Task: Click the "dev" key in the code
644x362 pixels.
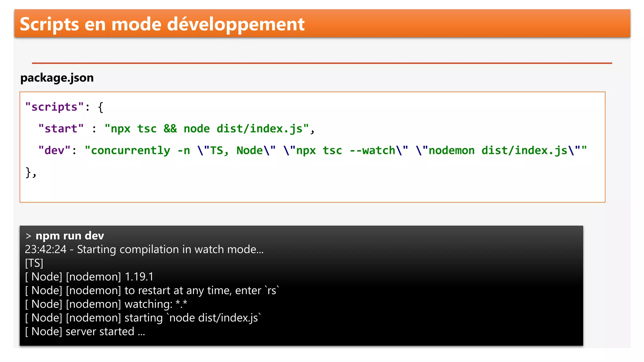Action: 54,150
